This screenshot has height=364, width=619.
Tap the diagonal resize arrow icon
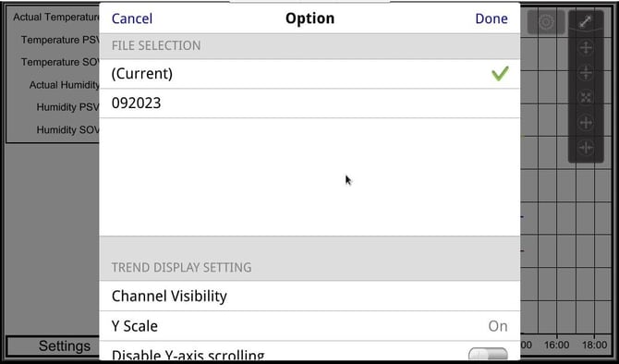(x=586, y=22)
